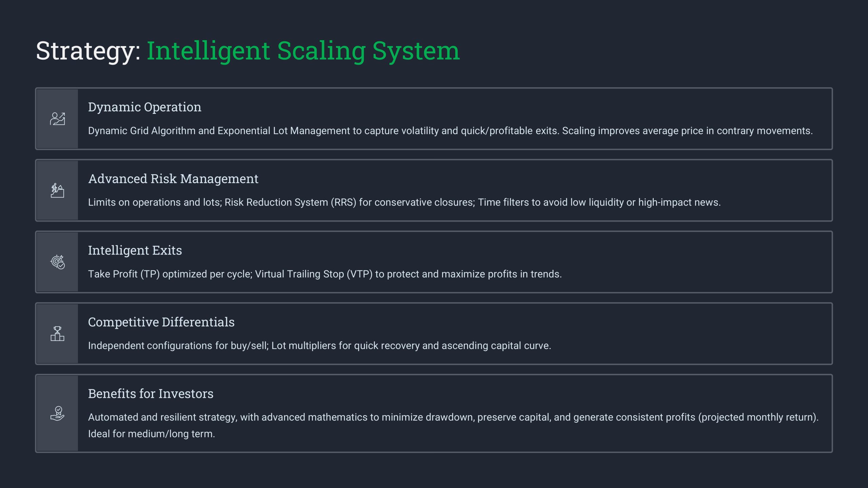
Task: Select the "Intelligent Exits" heading
Action: [135, 250]
